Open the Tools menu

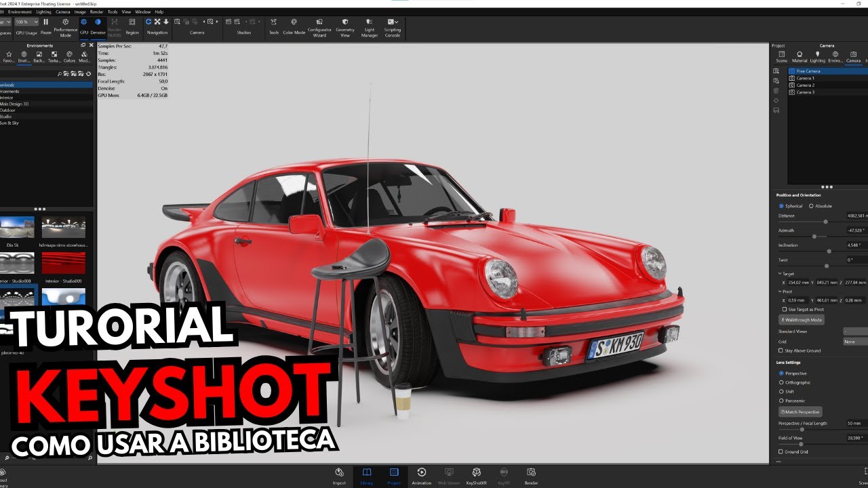(113, 12)
